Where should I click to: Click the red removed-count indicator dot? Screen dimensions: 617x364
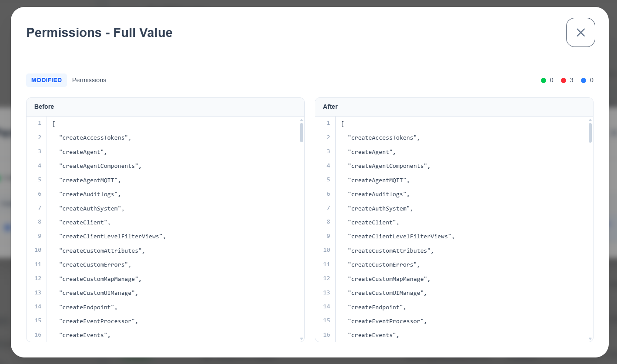click(564, 80)
